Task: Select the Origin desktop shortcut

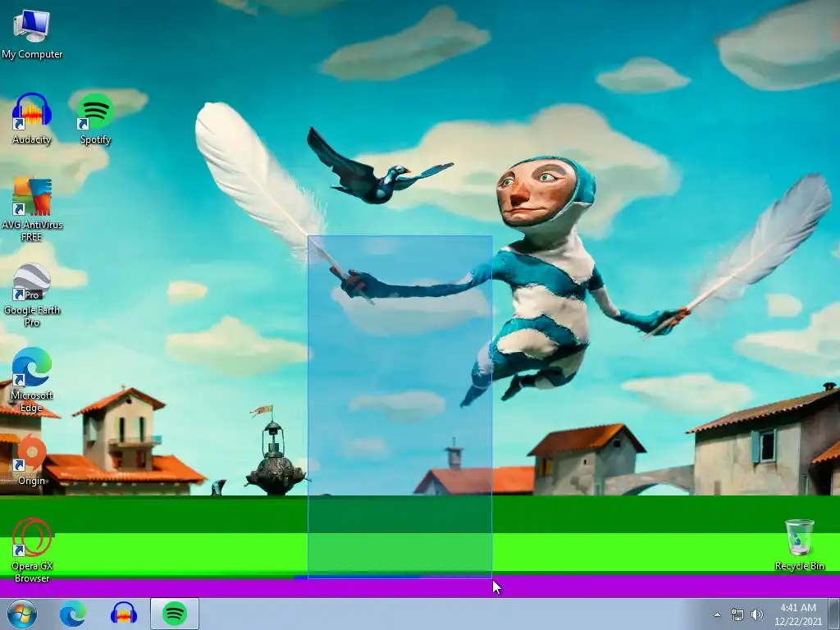Action: (x=32, y=459)
